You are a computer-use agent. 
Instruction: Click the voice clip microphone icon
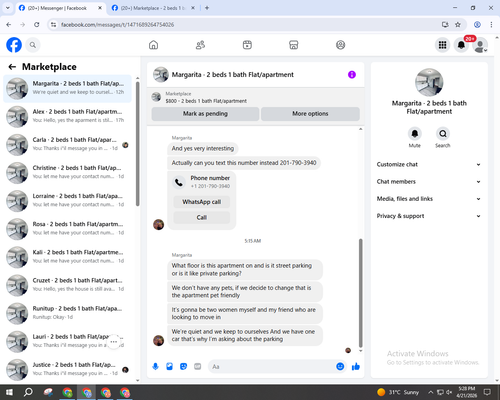(155, 367)
